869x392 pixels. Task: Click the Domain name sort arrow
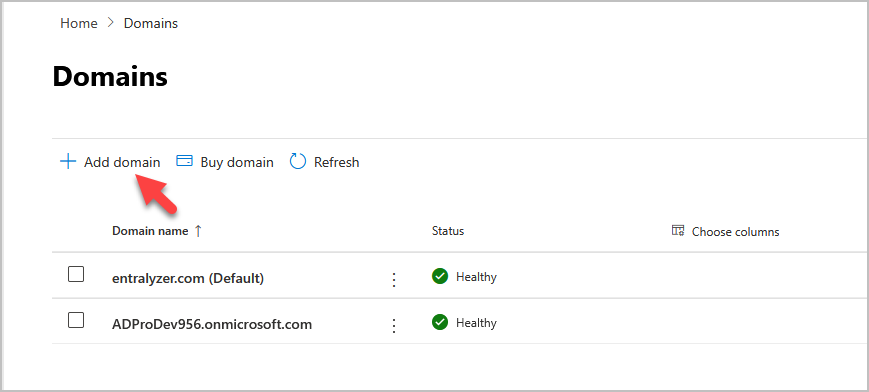click(x=198, y=231)
